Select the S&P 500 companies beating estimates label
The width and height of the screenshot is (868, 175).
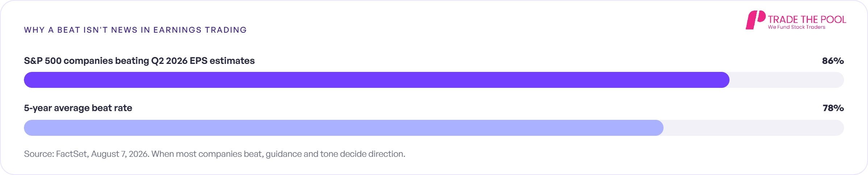pos(139,61)
